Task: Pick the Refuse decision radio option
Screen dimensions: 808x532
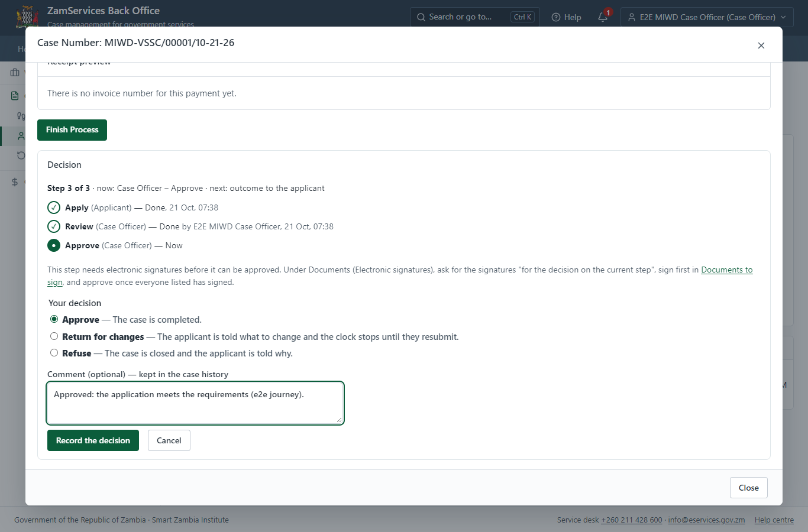Action: coord(54,353)
